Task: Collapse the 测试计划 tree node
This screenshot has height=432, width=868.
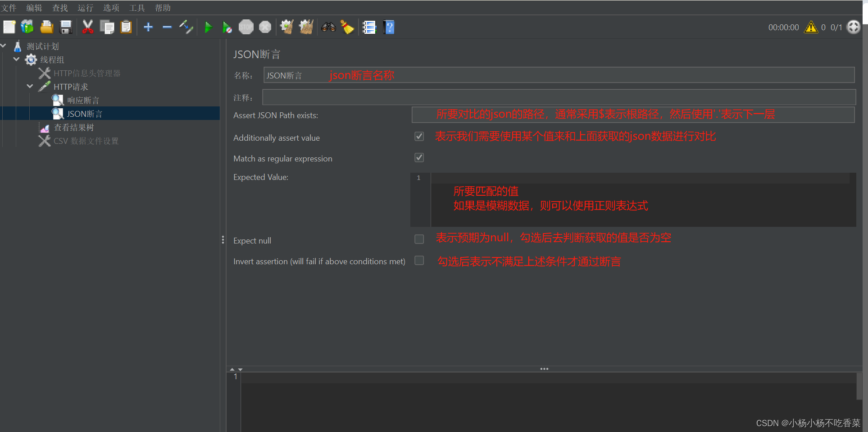Action: [x=4, y=46]
